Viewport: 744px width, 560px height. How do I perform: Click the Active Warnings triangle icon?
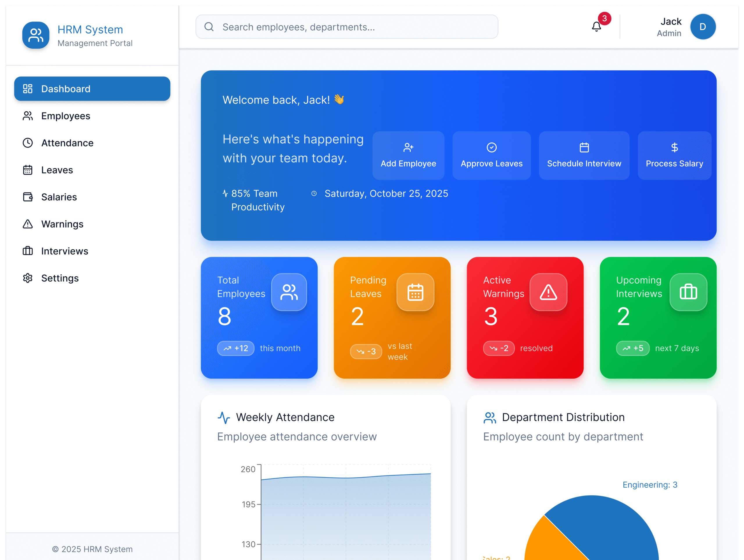(x=548, y=292)
